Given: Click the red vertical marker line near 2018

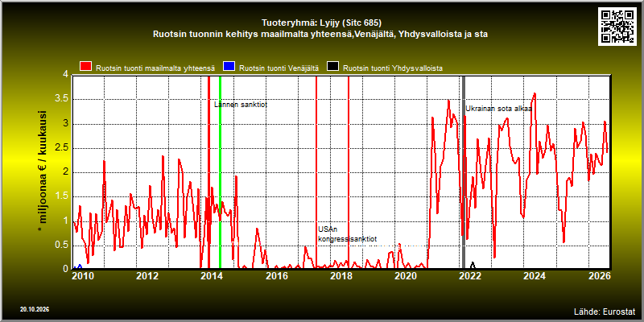Looking at the screenshot, I should point(349,172).
